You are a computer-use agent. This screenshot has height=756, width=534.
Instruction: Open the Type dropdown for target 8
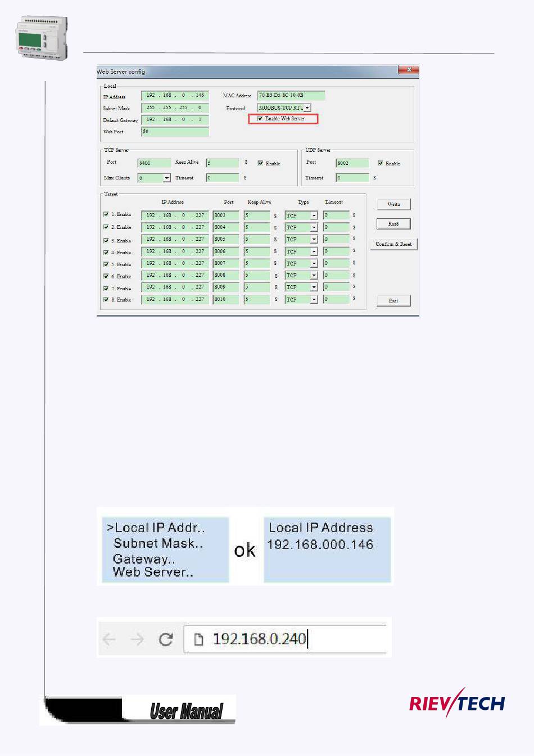314,300
